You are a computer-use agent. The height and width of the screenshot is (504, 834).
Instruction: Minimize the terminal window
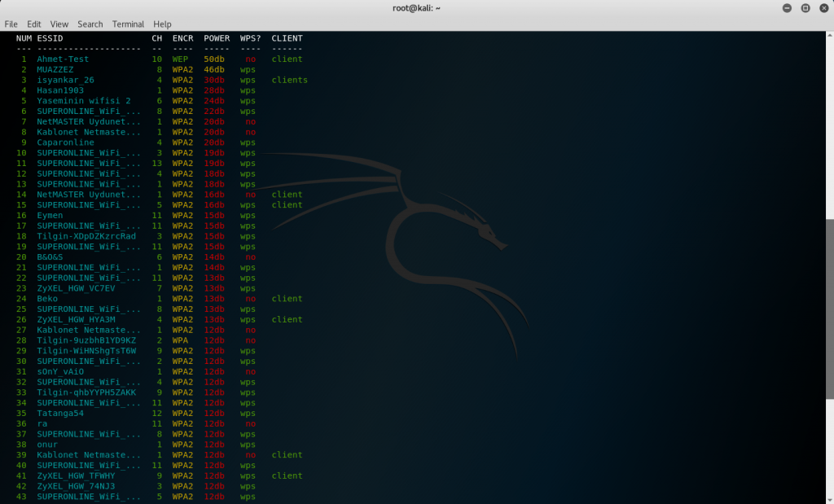[787, 8]
